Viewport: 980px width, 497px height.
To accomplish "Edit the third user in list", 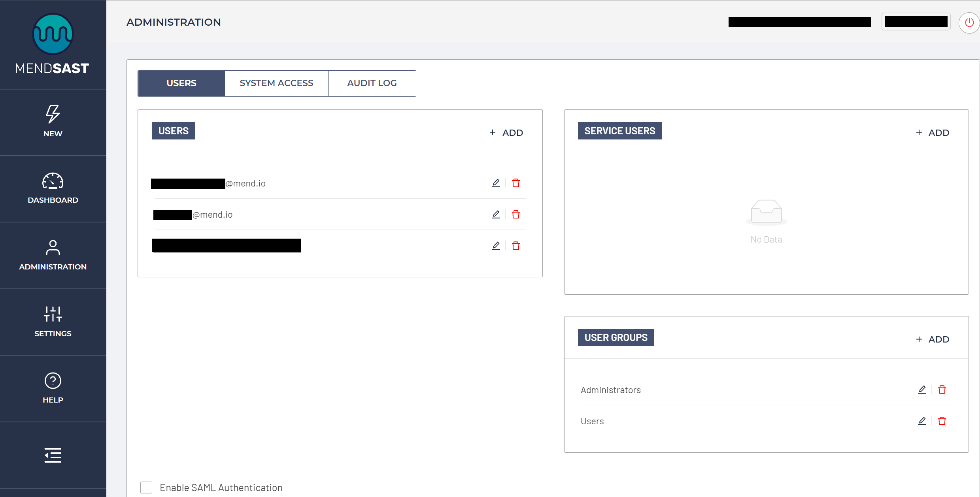I will click(x=496, y=246).
